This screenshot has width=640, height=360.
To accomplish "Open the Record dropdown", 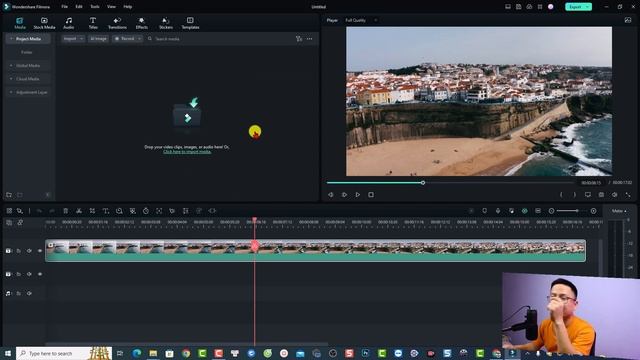I will tap(127, 39).
